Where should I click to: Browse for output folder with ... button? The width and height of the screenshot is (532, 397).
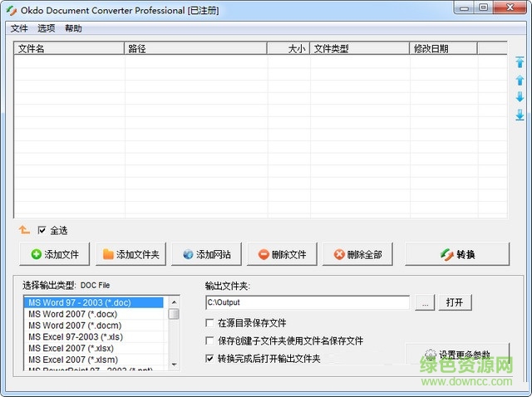425,302
